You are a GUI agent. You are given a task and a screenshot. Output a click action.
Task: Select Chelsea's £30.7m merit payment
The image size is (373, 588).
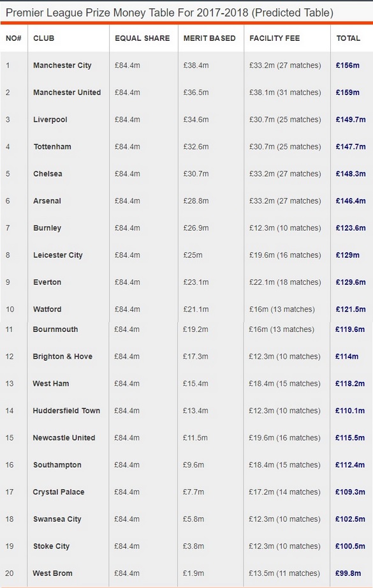[196, 174]
